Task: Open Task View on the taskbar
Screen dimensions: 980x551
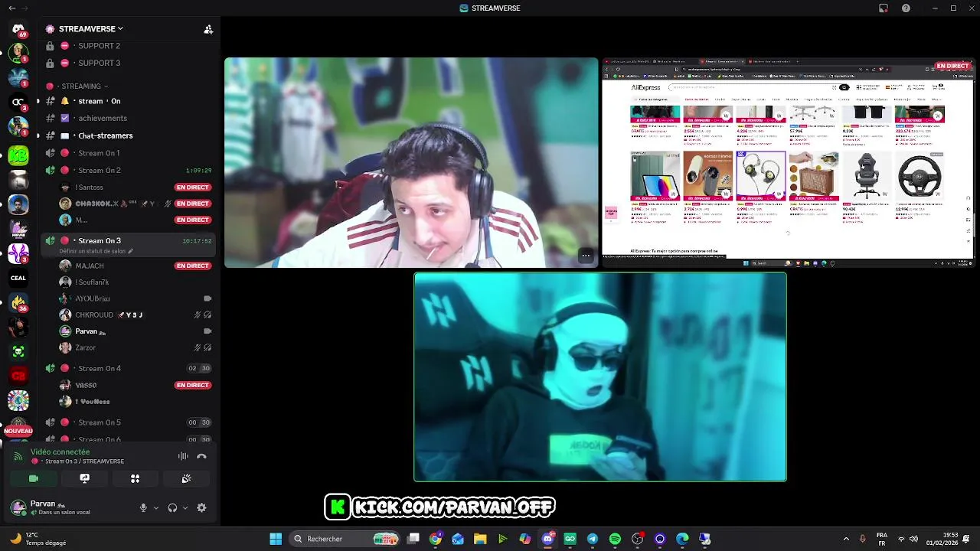Action: 413,539
